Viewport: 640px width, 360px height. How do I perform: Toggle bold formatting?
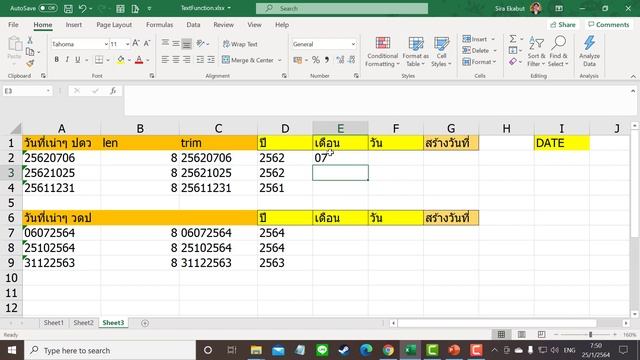tap(56, 60)
